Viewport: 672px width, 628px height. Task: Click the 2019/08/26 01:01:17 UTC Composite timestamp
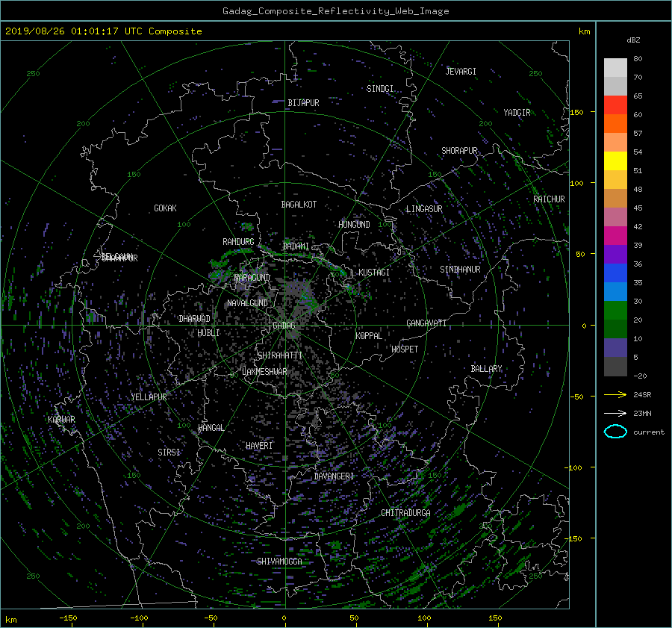click(x=103, y=31)
